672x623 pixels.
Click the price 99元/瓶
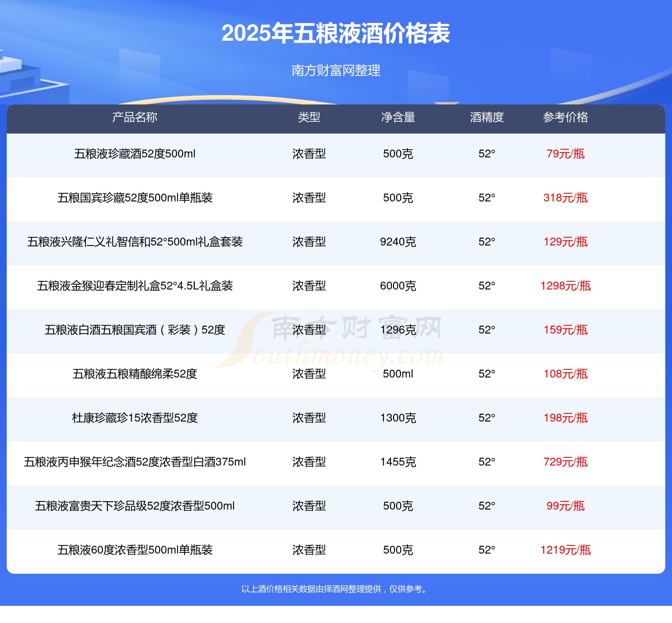coord(566,506)
